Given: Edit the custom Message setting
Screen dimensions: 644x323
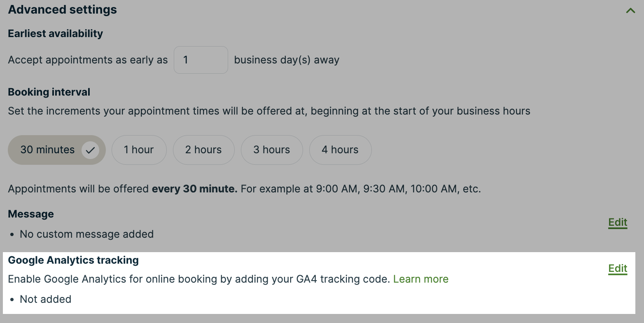Looking at the screenshot, I should (x=618, y=222).
